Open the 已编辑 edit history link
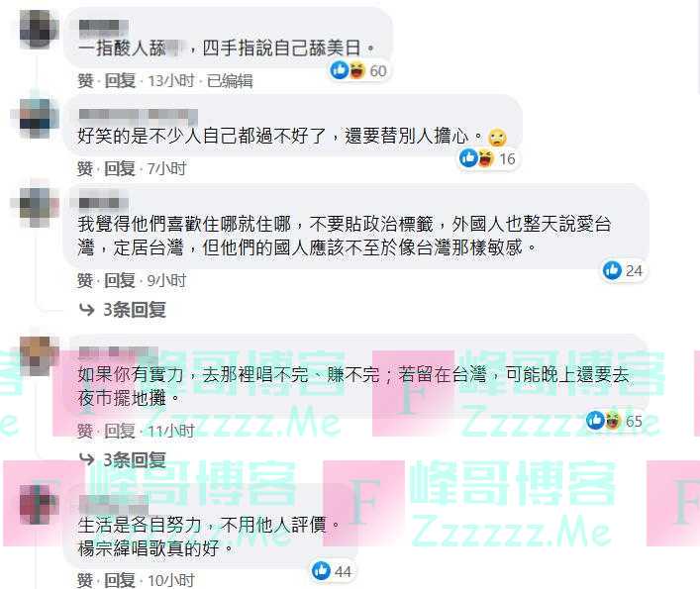 click(x=230, y=81)
